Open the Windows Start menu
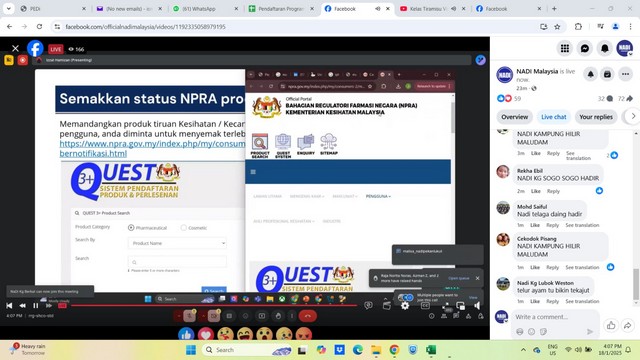 [191, 350]
